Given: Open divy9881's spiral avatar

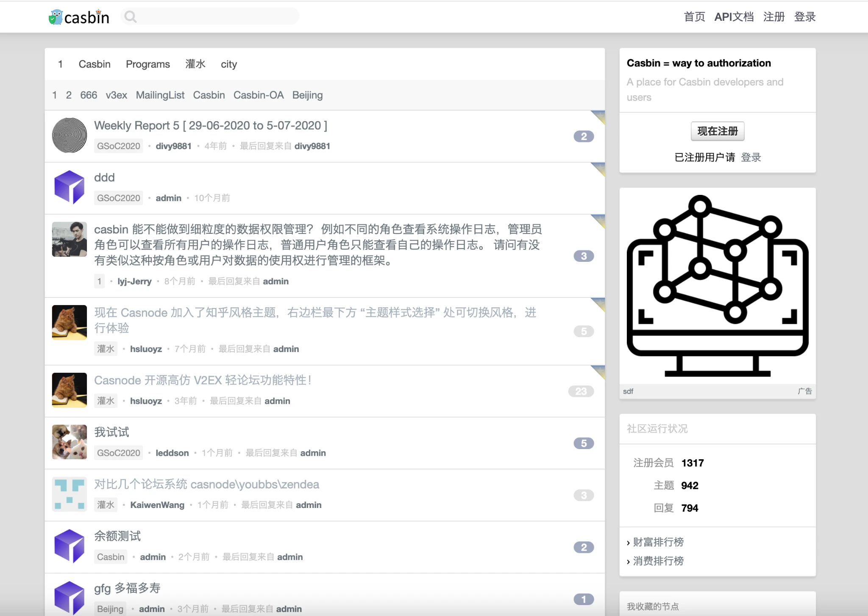Looking at the screenshot, I should click(69, 136).
